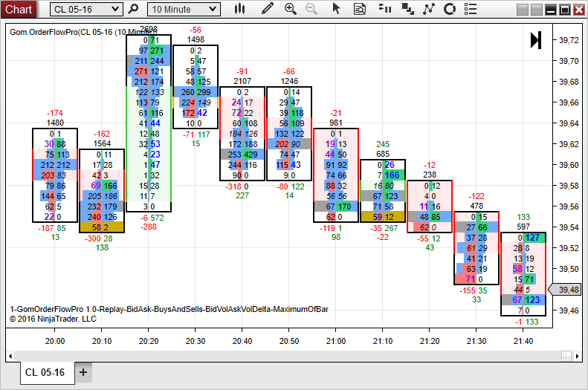Click the 39,48 current price marker
The image size is (588, 390).
coord(565,290)
